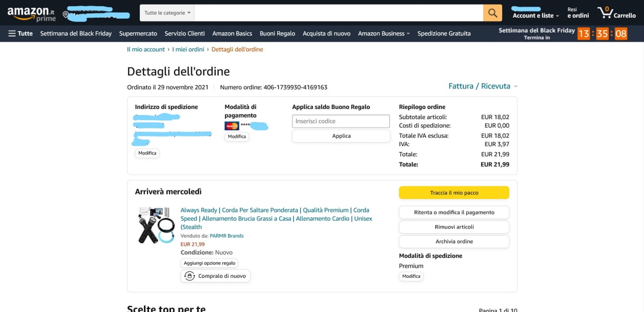Click Modifica under shipping address

[x=147, y=153]
